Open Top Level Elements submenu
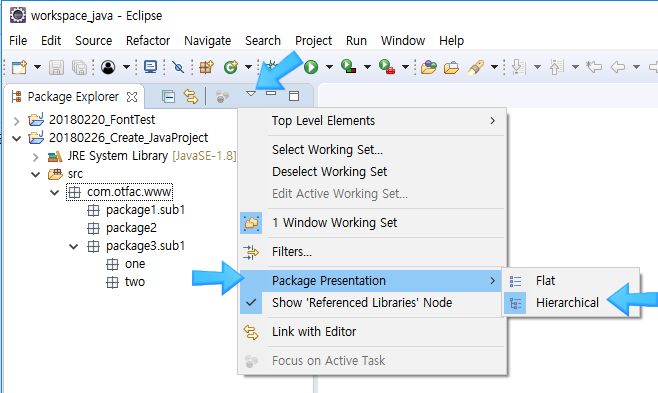 coord(372,121)
